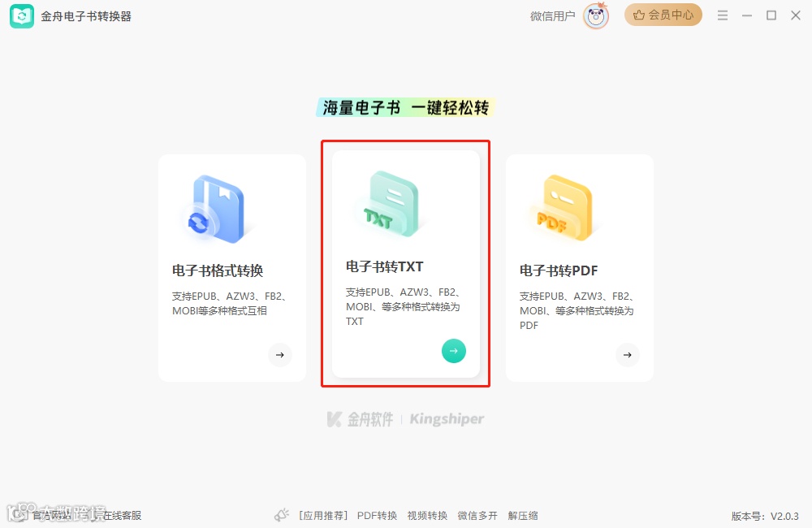Open the PDF转换 recommended app link

(x=377, y=516)
